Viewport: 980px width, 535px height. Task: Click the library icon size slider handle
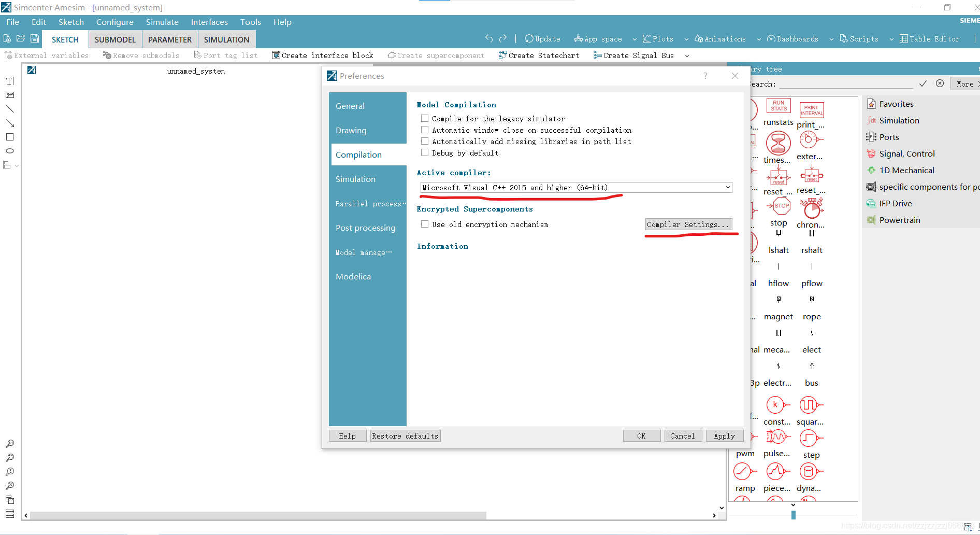point(793,515)
